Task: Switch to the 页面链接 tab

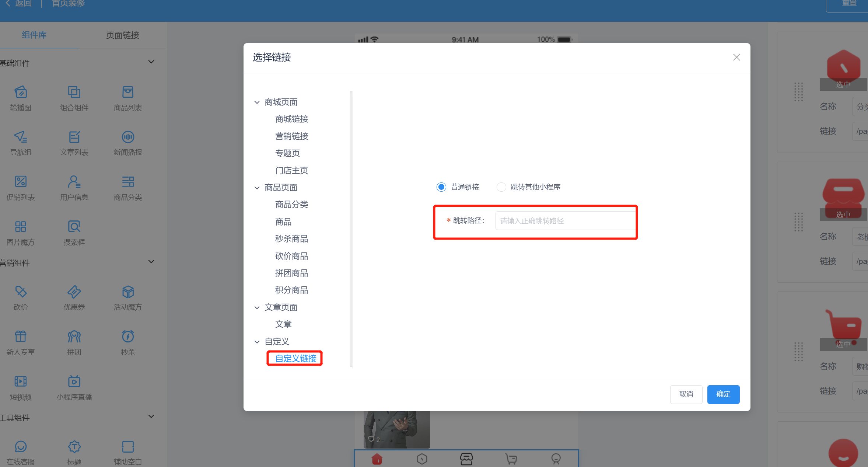Action: (x=123, y=35)
